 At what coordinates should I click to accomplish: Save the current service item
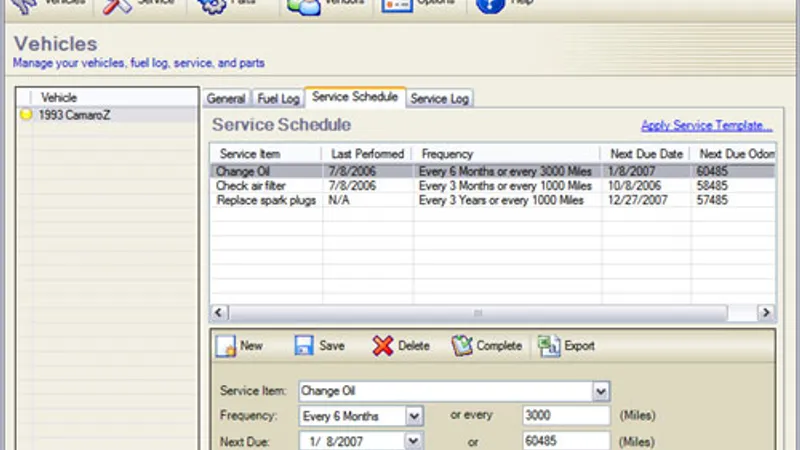(x=320, y=346)
